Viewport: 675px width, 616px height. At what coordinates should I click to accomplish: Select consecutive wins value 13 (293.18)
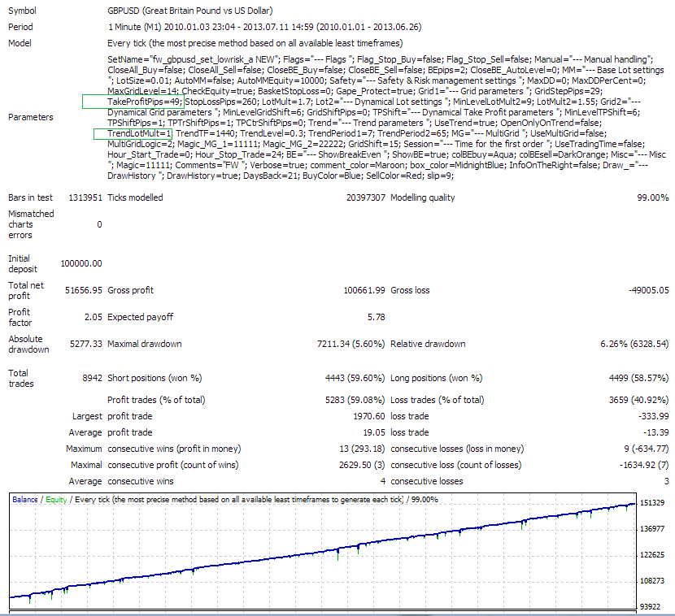click(x=362, y=449)
